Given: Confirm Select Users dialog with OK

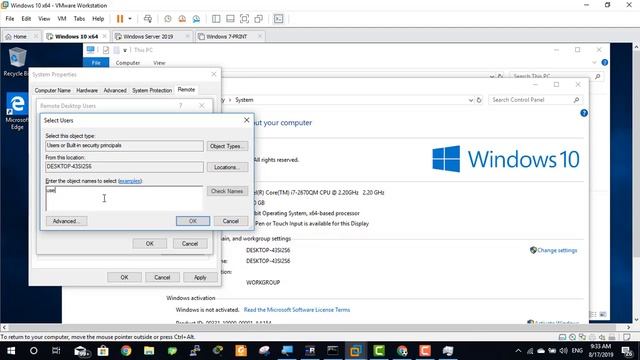Looking at the screenshot, I should pos(193,221).
